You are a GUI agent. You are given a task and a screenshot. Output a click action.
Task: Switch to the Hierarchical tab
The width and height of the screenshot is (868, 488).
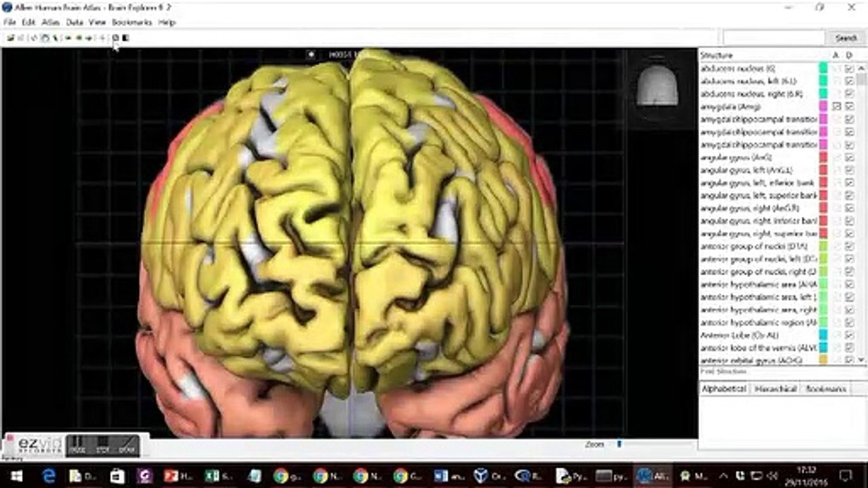point(775,389)
